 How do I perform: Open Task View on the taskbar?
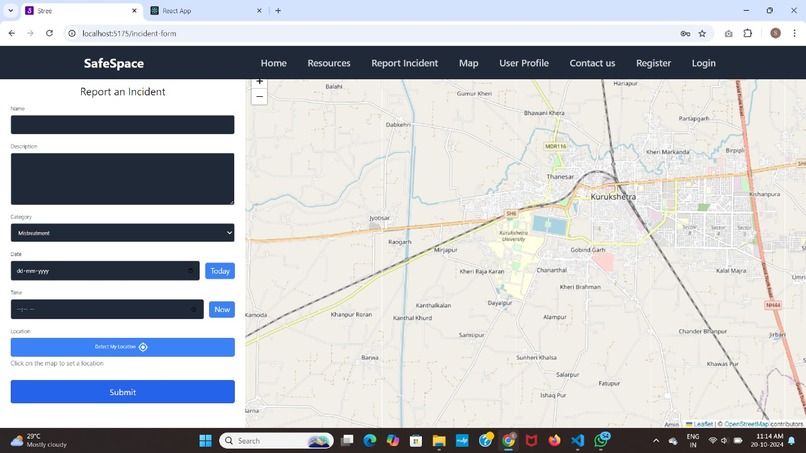pos(347,441)
